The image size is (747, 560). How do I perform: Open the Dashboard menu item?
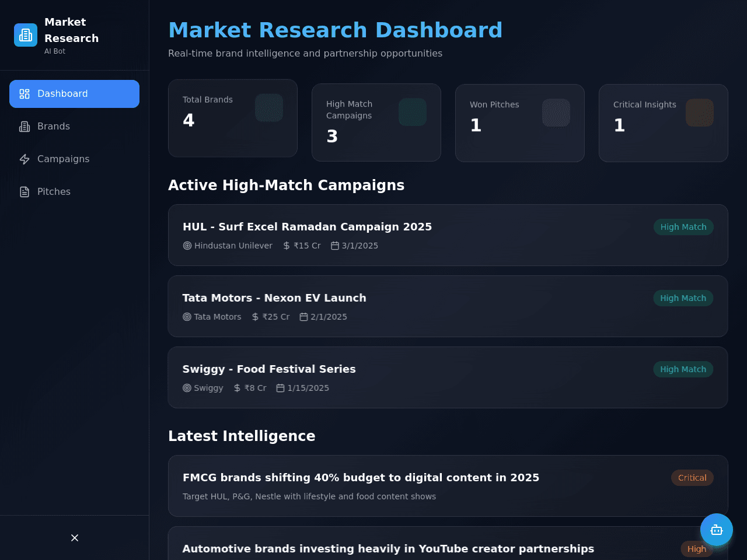pyautogui.click(x=74, y=94)
